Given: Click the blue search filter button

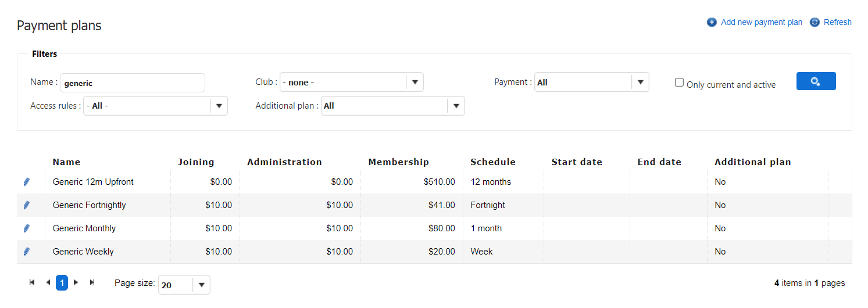Looking at the screenshot, I should click(x=816, y=81).
